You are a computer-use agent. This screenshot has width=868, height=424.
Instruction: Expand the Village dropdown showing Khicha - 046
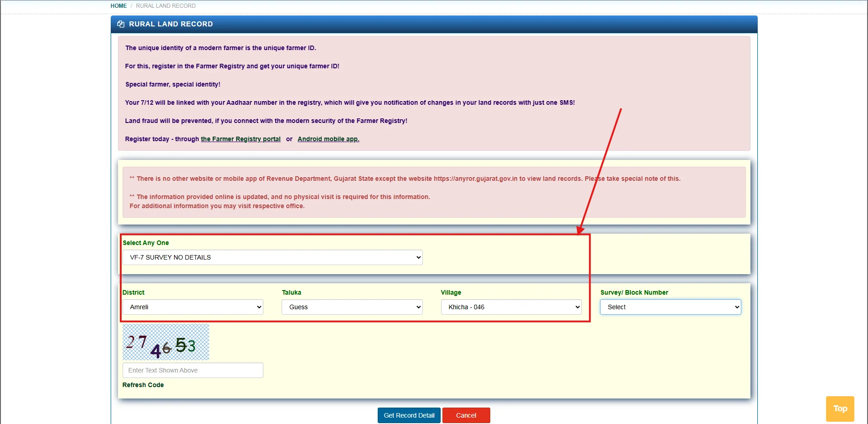tap(511, 307)
